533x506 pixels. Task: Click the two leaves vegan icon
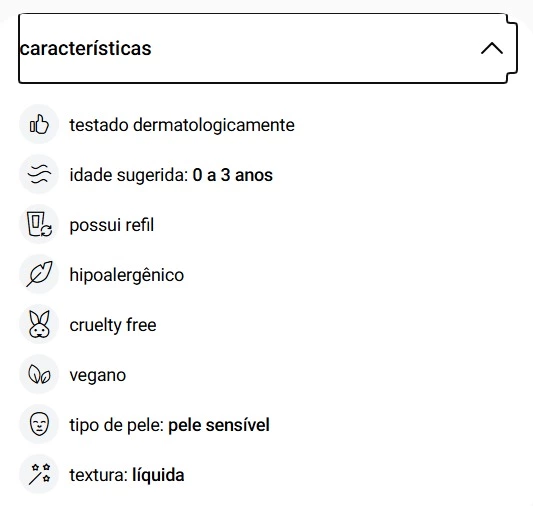pos(39,374)
